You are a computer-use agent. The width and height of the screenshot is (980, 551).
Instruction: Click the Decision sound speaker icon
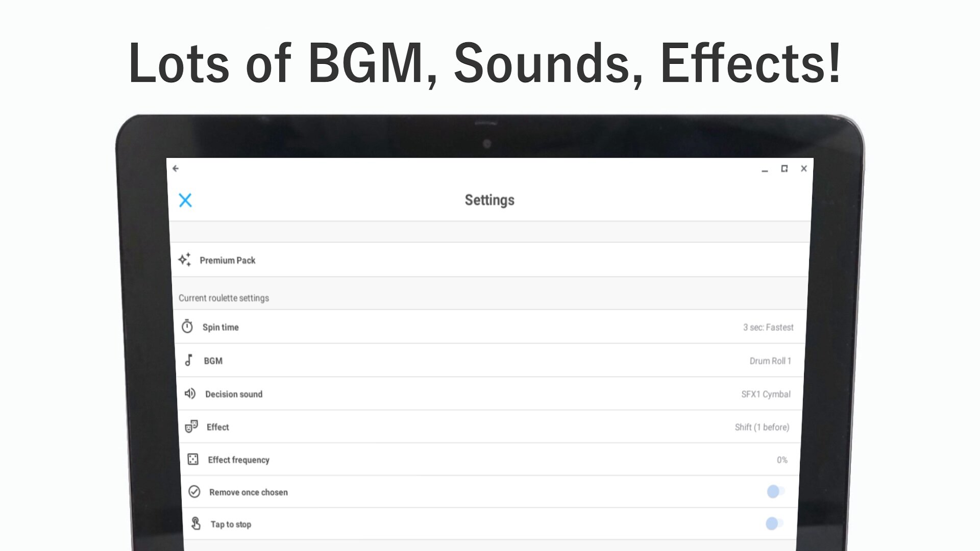click(190, 393)
